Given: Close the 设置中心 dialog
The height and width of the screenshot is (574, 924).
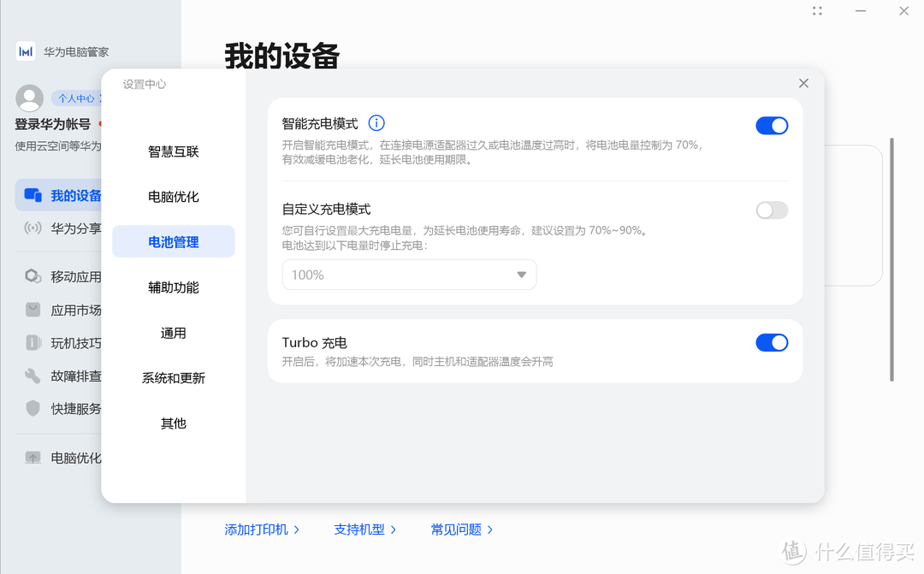Looking at the screenshot, I should [803, 83].
